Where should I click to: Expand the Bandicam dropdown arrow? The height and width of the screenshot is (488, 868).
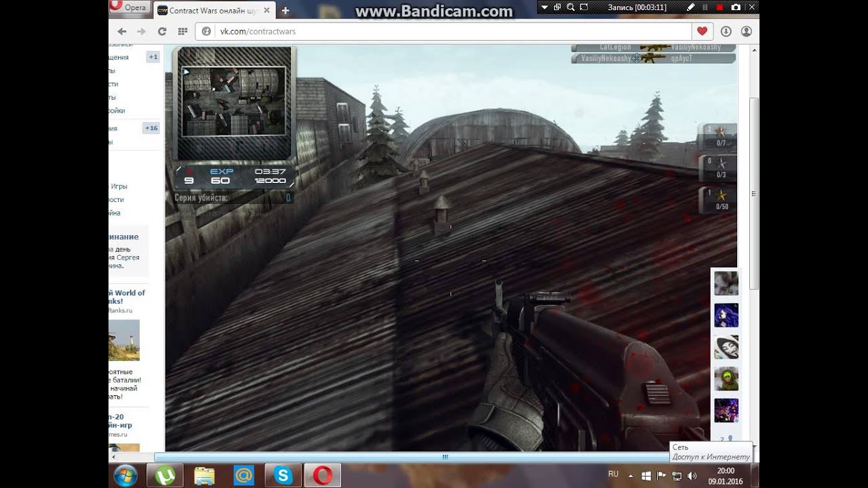coord(544,7)
